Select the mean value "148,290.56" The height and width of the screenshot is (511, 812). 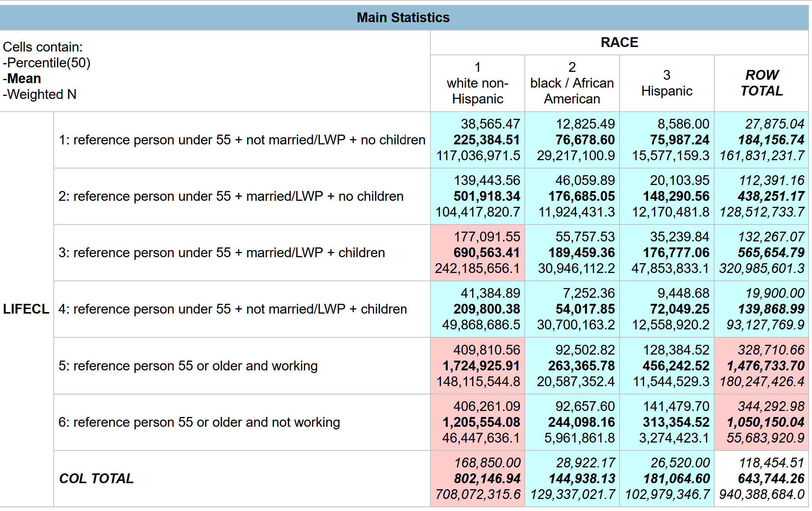pos(676,196)
